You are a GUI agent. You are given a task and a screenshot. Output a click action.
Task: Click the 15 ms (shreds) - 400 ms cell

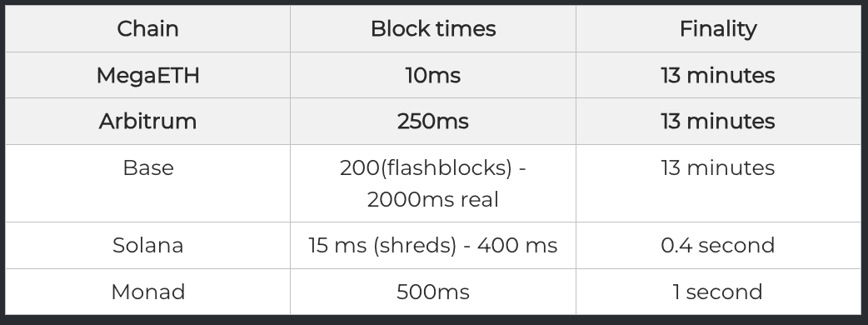(x=433, y=245)
